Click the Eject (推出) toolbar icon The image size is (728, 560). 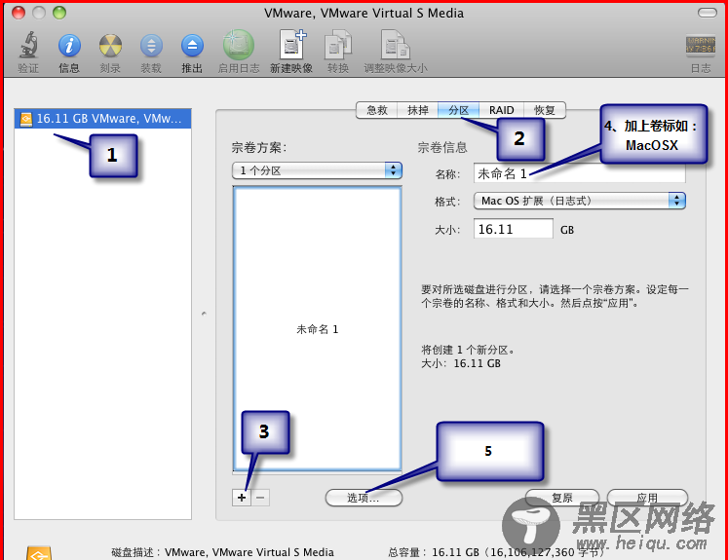tap(192, 47)
